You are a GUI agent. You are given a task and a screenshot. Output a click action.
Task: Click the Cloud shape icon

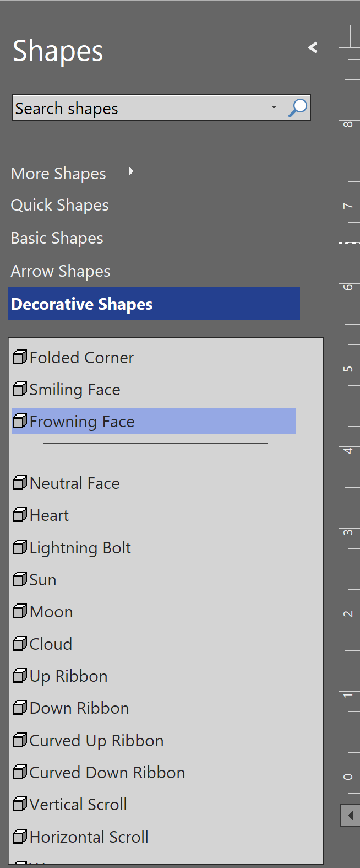(x=20, y=644)
